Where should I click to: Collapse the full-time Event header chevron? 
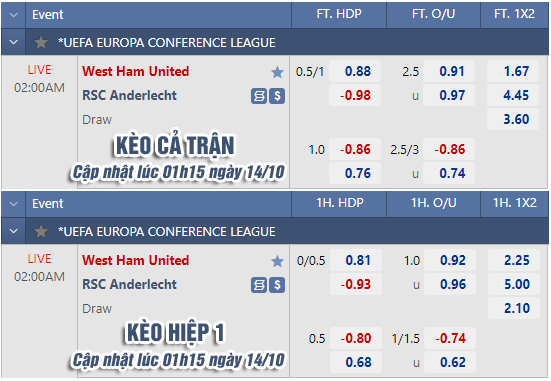[x=14, y=15]
